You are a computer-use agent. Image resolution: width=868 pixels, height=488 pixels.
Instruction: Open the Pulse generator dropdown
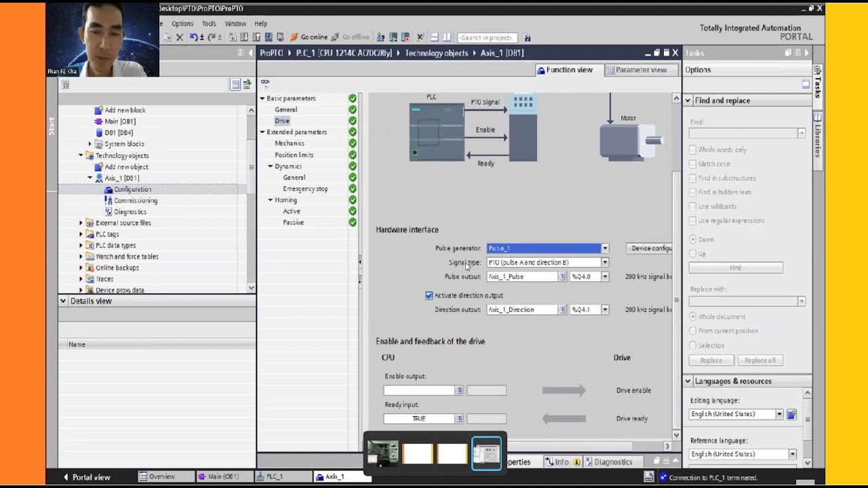click(605, 249)
